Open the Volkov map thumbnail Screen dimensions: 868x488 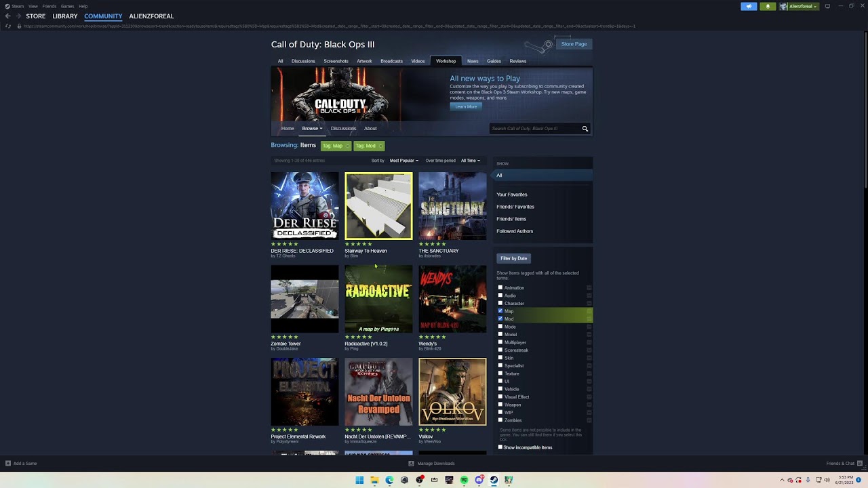[x=452, y=392]
